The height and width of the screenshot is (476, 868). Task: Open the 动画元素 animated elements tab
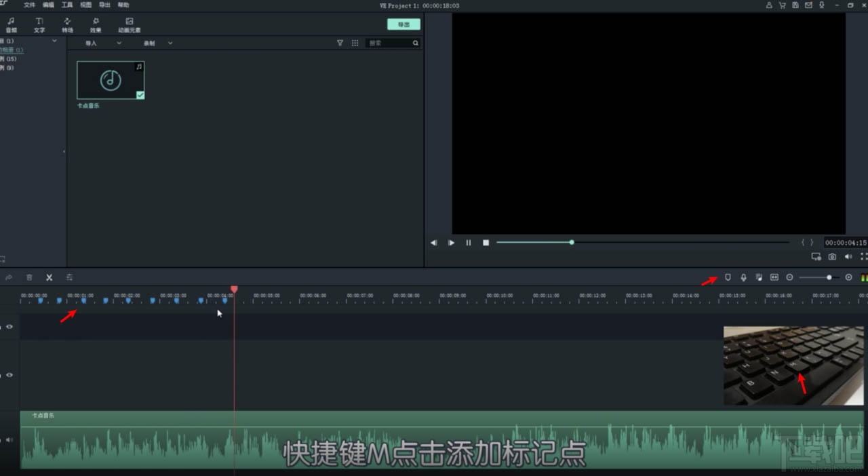[x=130, y=26]
